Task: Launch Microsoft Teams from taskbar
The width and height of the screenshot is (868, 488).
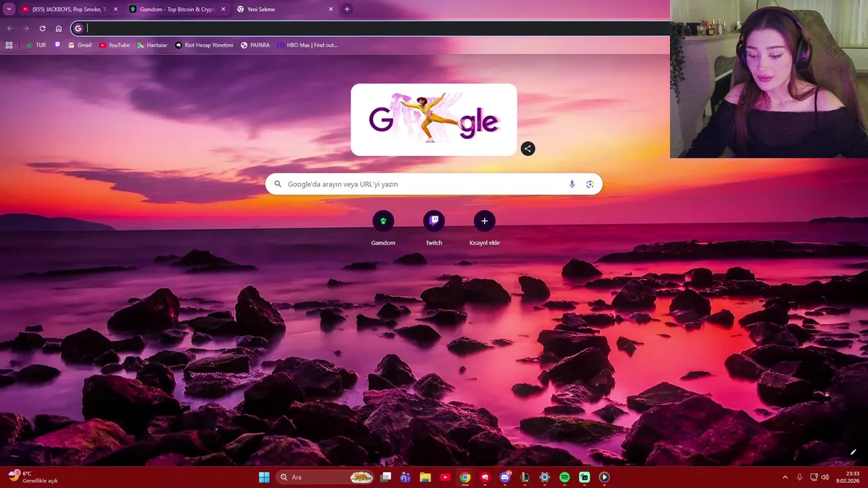Action: coord(406,477)
